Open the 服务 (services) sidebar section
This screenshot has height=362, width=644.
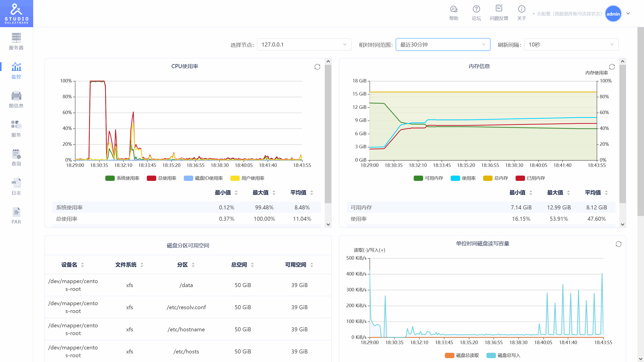pos(16,129)
